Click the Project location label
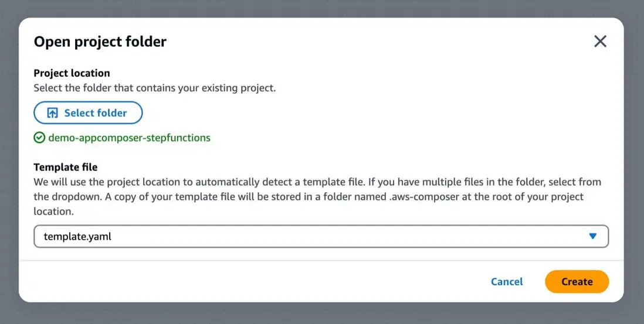The height and width of the screenshot is (324, 644). point(72,73)
